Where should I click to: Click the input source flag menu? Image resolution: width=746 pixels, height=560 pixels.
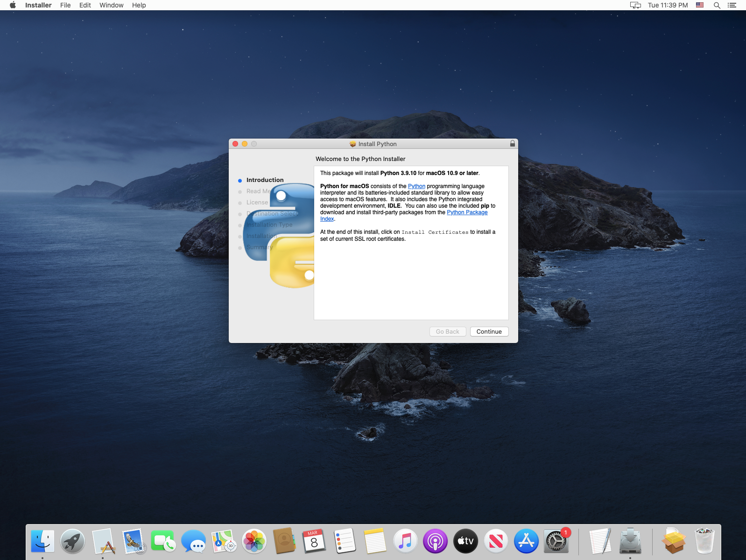[699, 5]
